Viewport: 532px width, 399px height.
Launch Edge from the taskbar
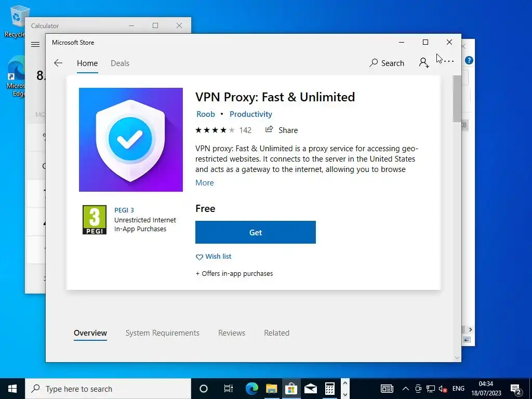pos(252,389)
